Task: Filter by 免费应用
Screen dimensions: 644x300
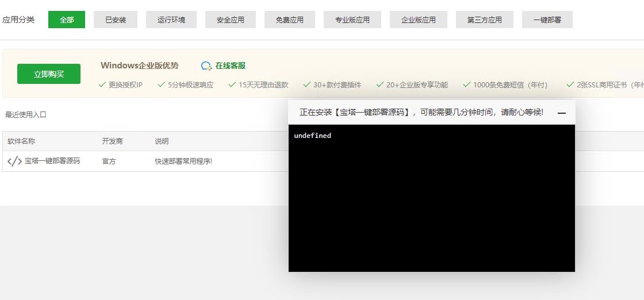Action: click(290, 20)
